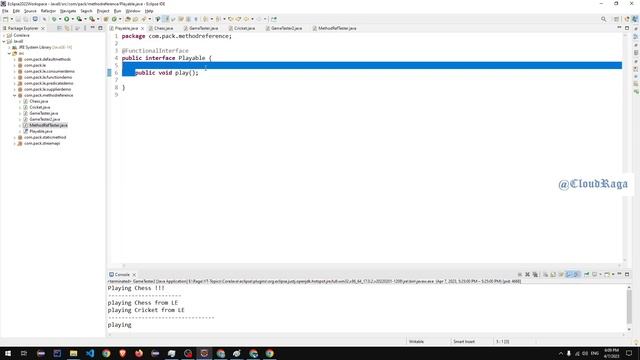
Task: Close the Playable.java editor tab
Action: point(142,29)
